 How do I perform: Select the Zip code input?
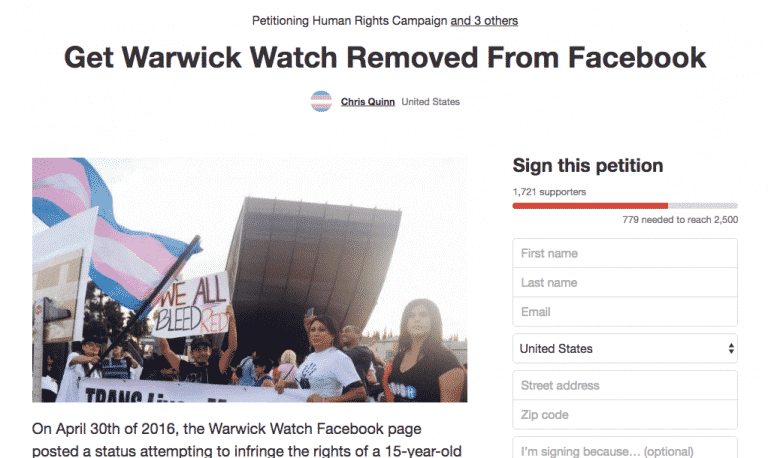pos(625,415)
